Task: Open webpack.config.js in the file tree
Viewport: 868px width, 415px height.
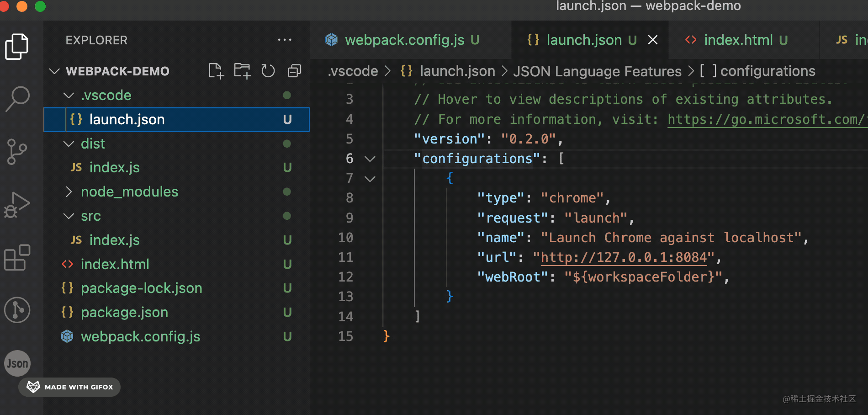Action: point(176,336)
